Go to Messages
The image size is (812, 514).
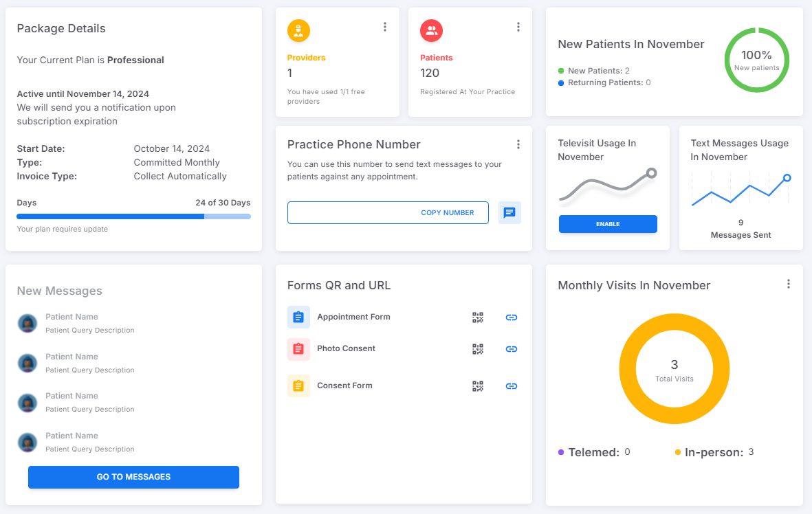point(133,477)
